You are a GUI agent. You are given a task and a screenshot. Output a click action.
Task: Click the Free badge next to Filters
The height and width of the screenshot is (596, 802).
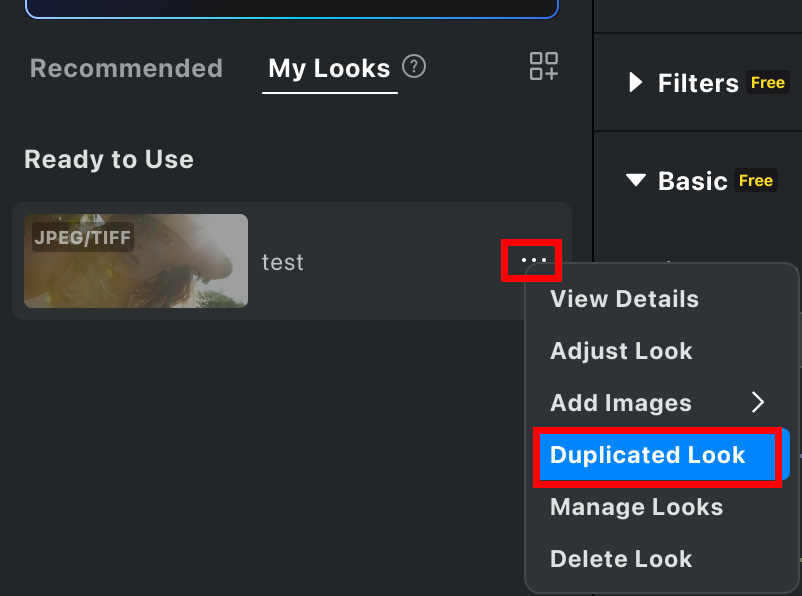(768, 82)
